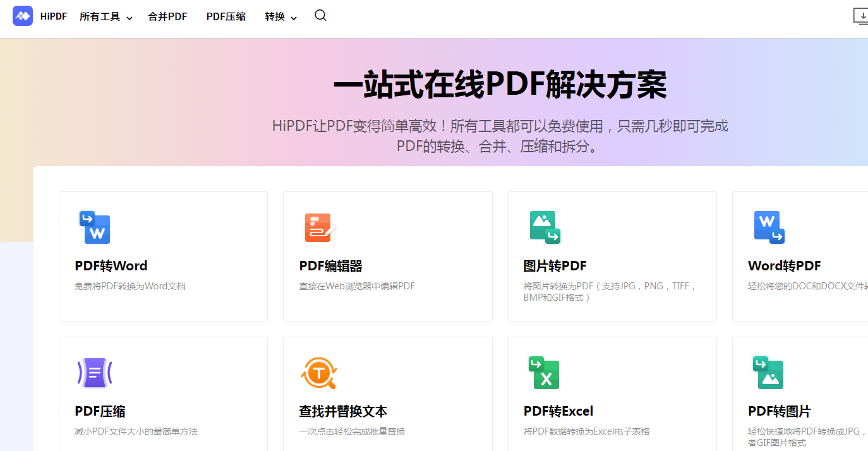Select the PDF转Word tool icon
868x451 pixels.
(x=95, y=227)
